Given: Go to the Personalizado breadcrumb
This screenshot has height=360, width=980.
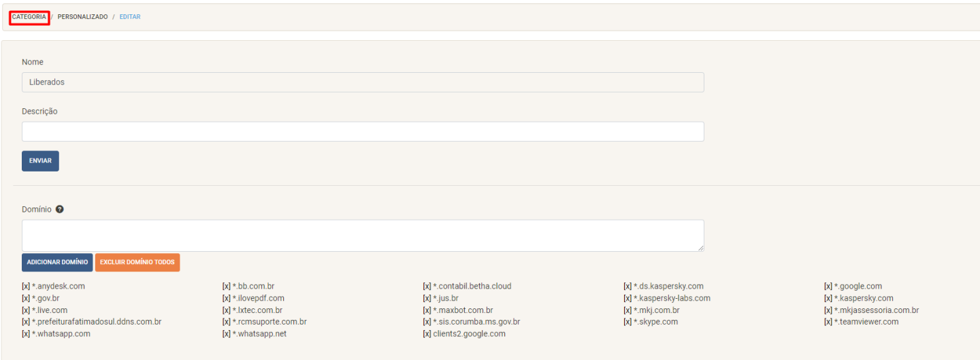Looking at the screenshot, I should point(82,17).
